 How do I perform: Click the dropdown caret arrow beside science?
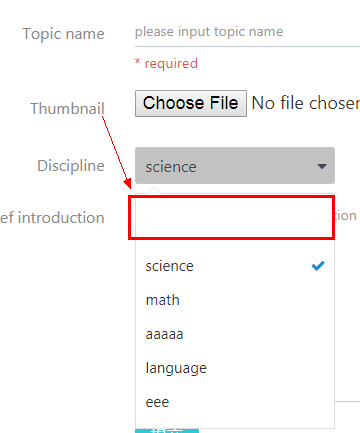click(x=322, y=166)
